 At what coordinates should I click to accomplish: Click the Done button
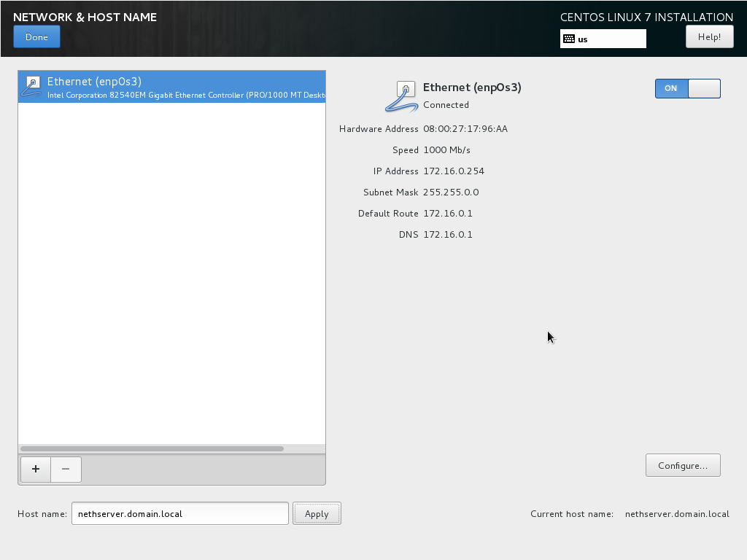(x=36, y=36)
